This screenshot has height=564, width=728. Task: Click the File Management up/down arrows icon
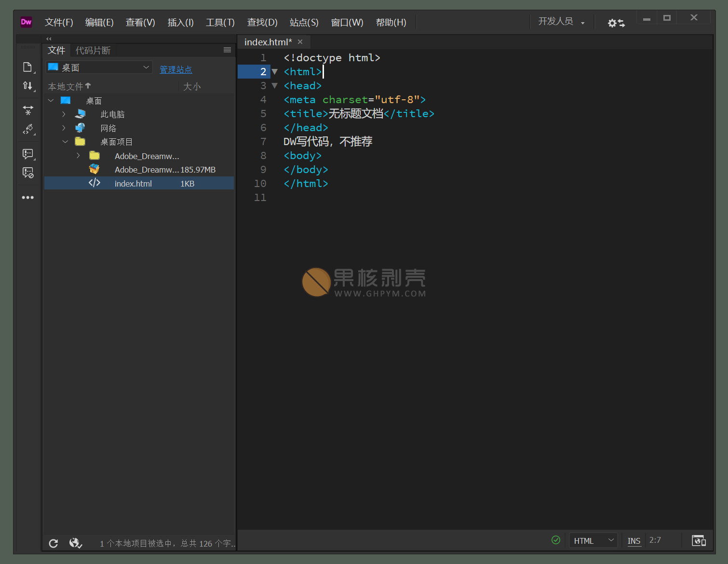tap(27, 86)
